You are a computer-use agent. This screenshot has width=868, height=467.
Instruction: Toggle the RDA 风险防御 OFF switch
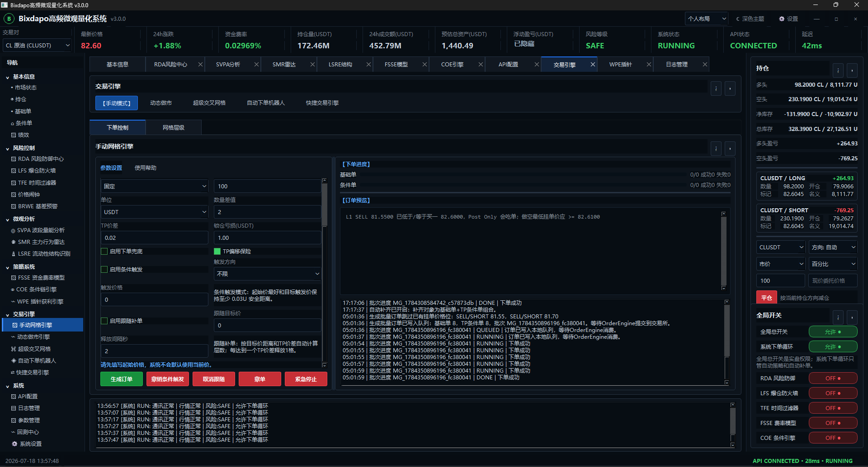click(x=833, y=378)
